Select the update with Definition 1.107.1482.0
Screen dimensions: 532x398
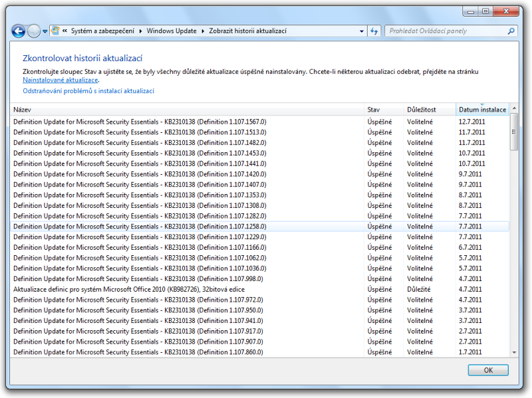pos(260,143)
